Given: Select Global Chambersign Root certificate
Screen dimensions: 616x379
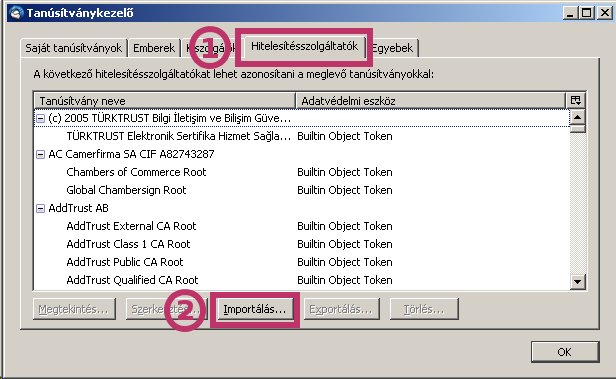Looking at the screenshot, I should click(x=302, y=190).
